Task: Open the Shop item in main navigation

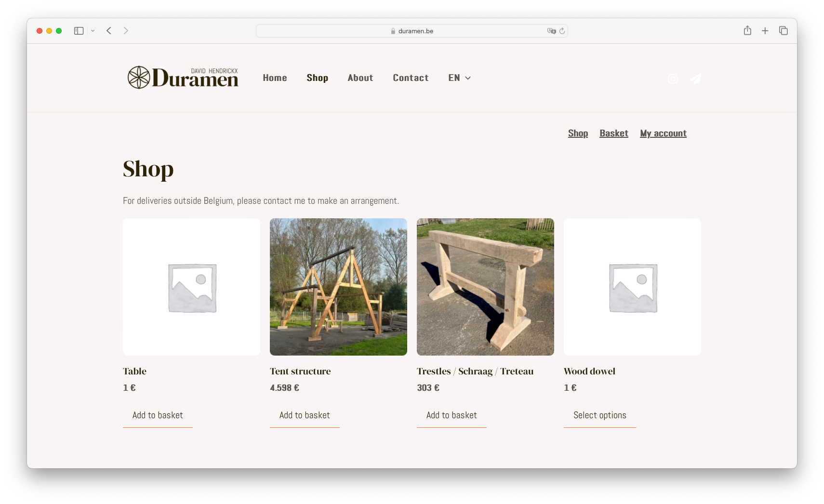Action: (x=317, y=78)
